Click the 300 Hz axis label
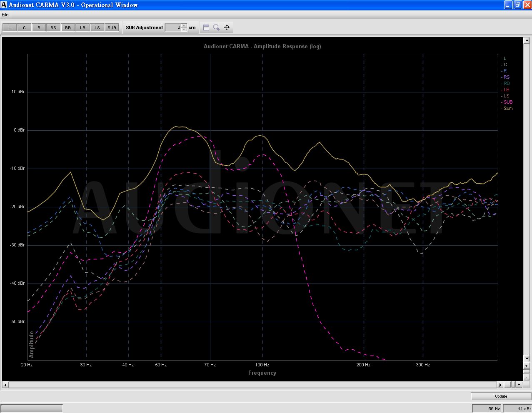This screenshot has height=413, width=532. click(423, 365)
